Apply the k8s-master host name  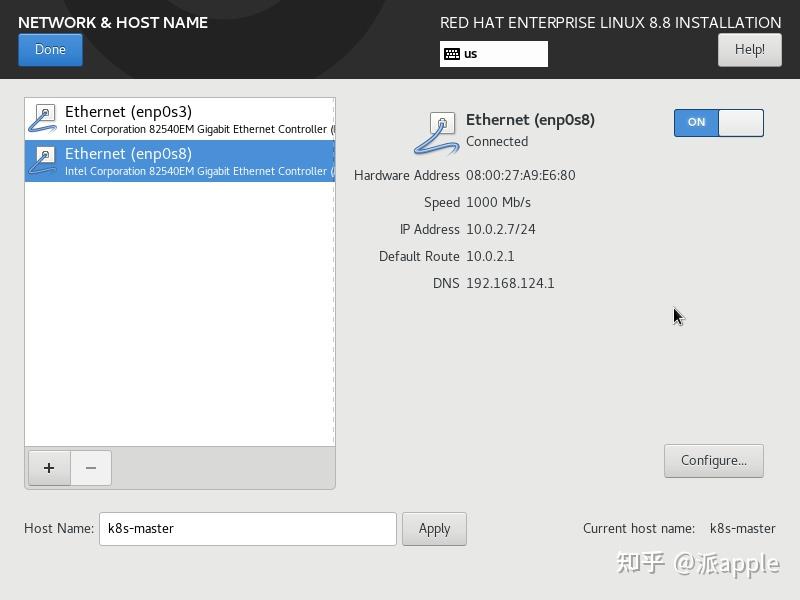pos(434,528)
